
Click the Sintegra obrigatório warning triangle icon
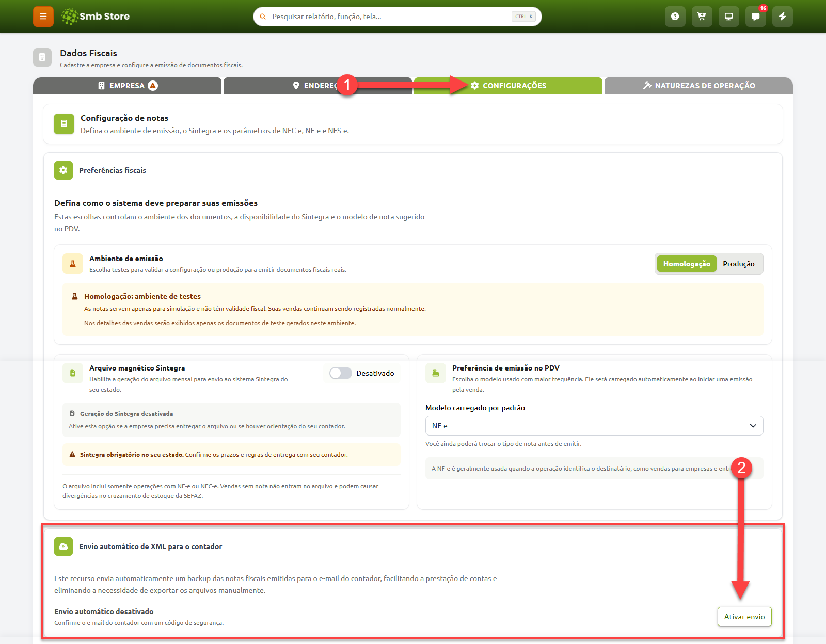pos(72,455)
